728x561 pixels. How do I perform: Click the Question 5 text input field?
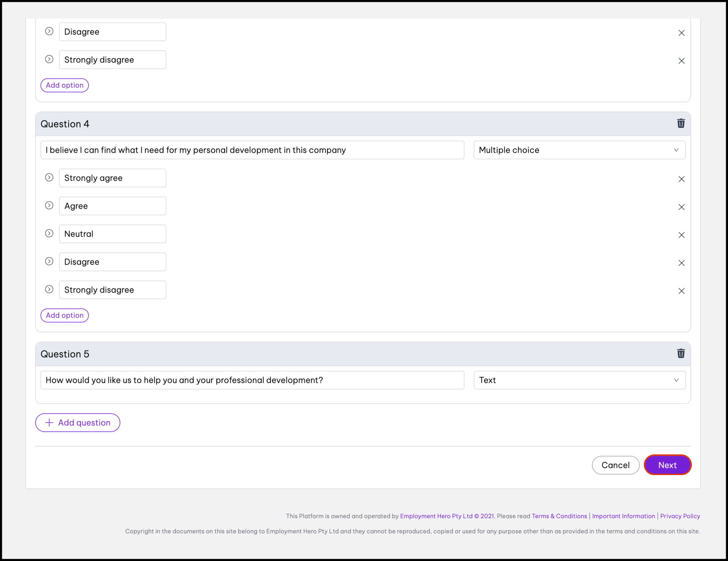pos(252,380)
